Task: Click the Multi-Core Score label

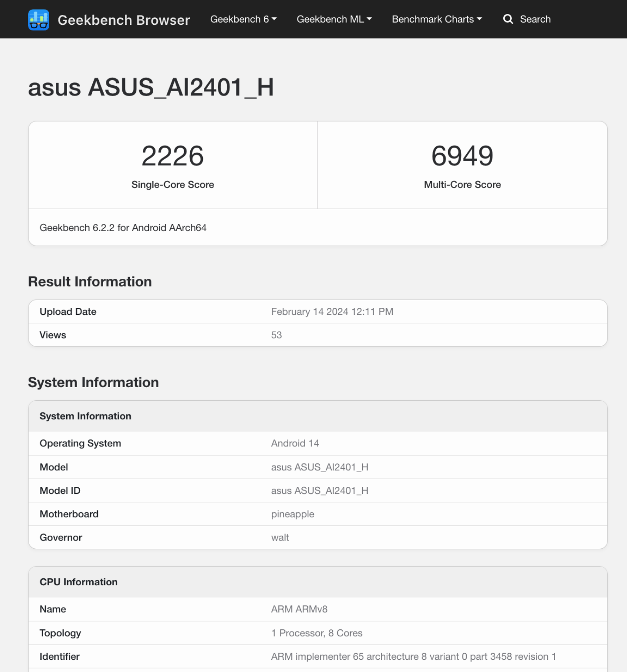Action: pyautogui.click(x=462, y=185)
